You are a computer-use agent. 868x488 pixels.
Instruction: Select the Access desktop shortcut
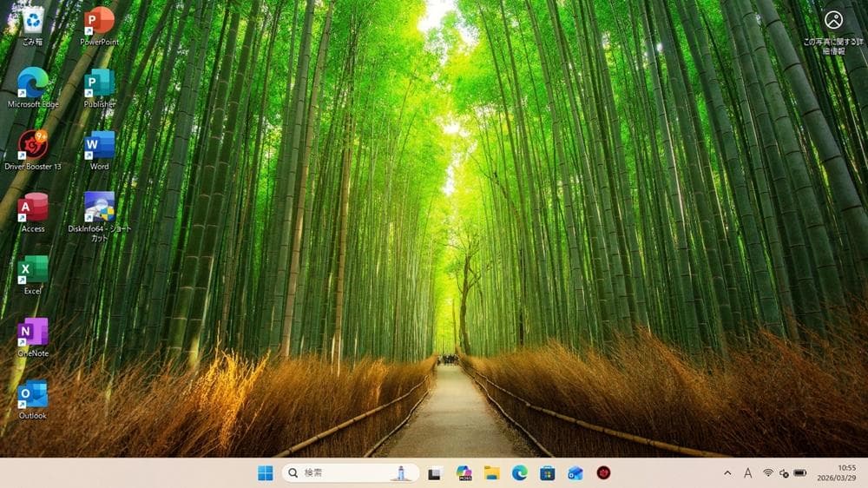(x=33, y=213)
